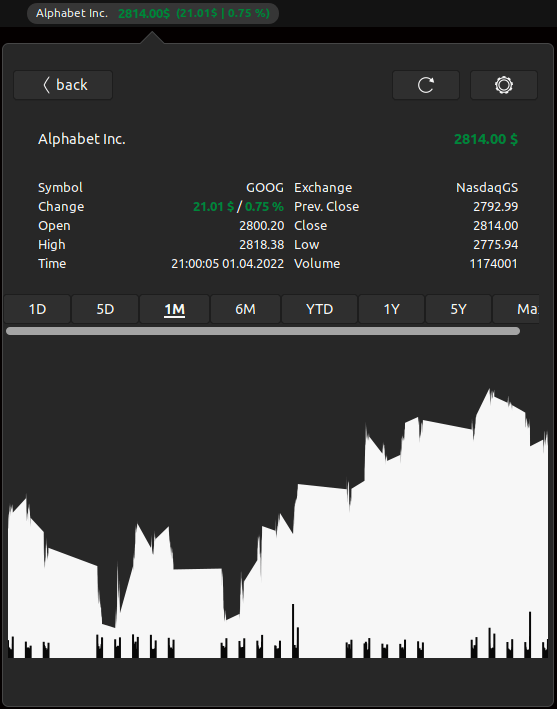The height and width of the screenshot is (709, 557).
Task: Click the 21.01 $ change value
Action: click(x=213, y=207)
